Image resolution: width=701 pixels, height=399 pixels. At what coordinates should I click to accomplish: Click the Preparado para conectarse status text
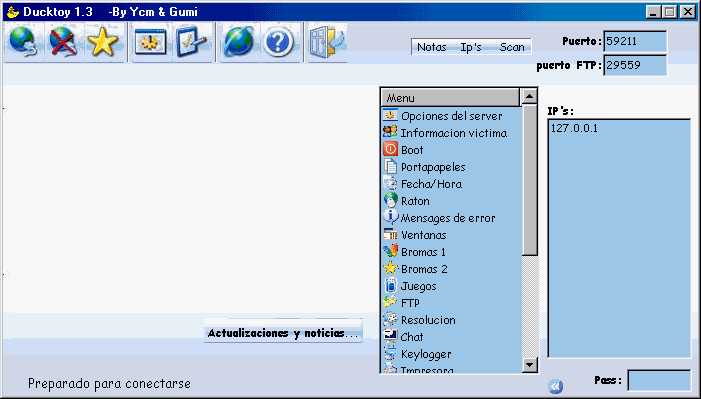(110, 384)
